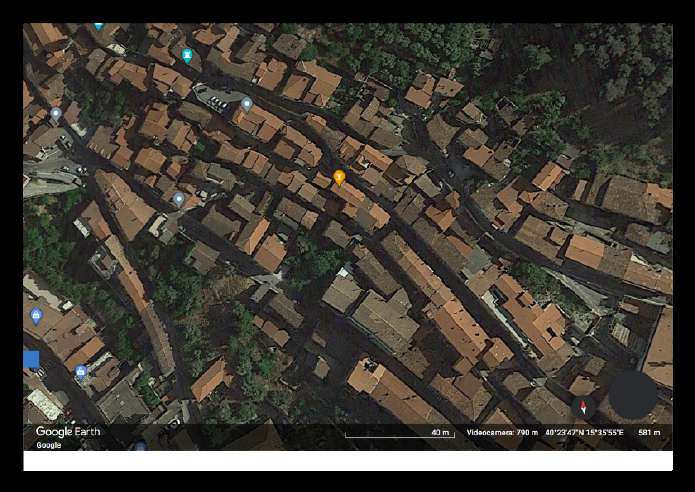
Task: Select the teal place marker below the top edge
Action: [187, 53]
